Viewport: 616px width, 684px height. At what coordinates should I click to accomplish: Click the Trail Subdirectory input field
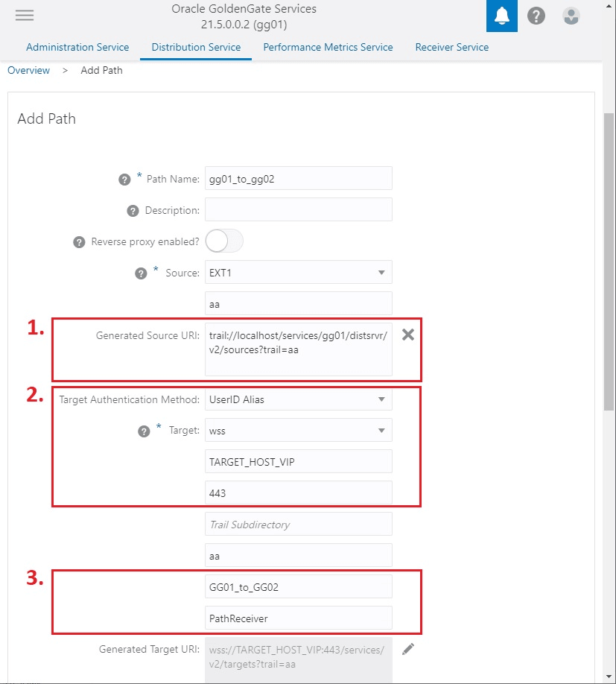(x=298, y=524)
